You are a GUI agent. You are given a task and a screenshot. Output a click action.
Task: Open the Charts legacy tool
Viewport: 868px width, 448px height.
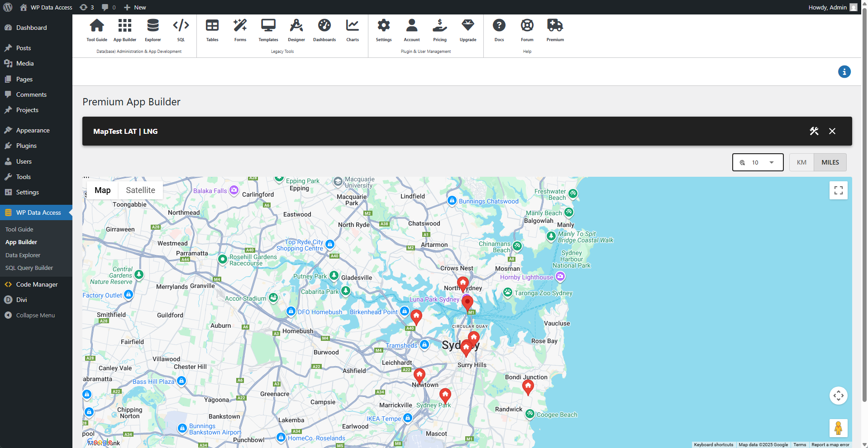click(x=352, y=30)
